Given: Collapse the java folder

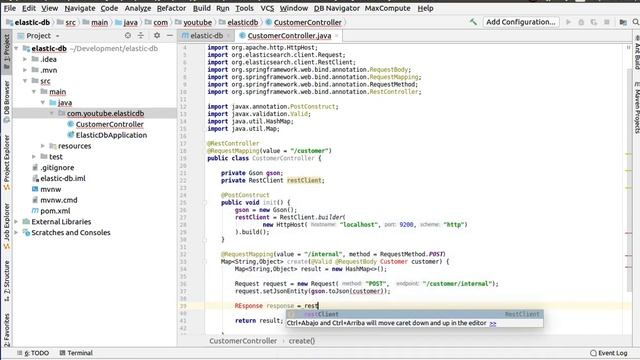Looking at the screenshot, I should [43, 102].
